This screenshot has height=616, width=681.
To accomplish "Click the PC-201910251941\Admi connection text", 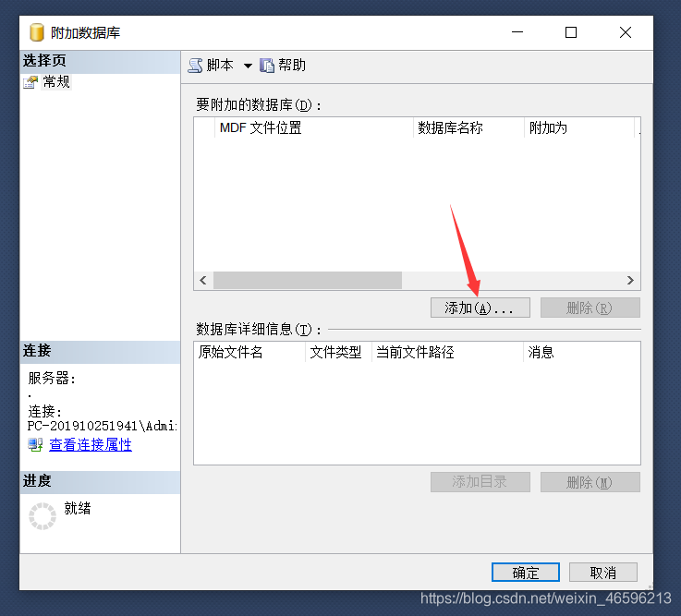I will [x=102, y=426].
